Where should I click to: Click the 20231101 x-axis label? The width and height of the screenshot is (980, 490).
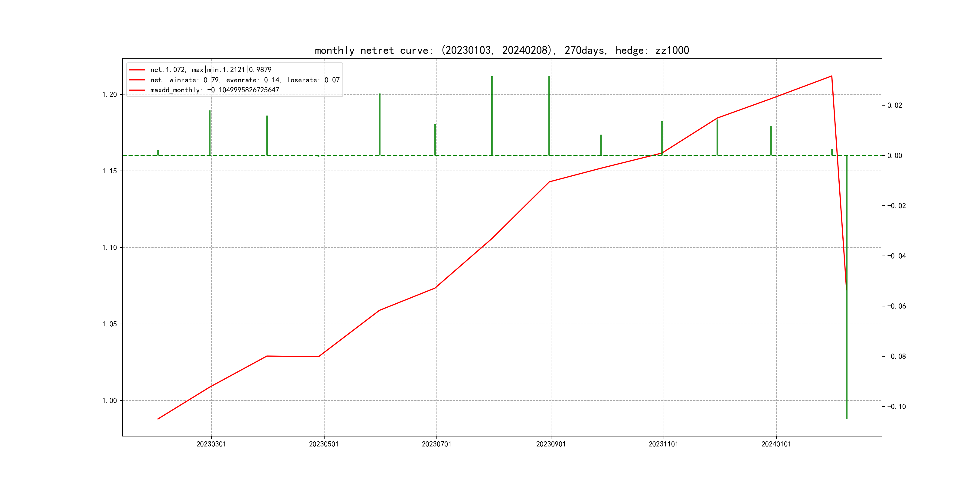click(663, 444)
